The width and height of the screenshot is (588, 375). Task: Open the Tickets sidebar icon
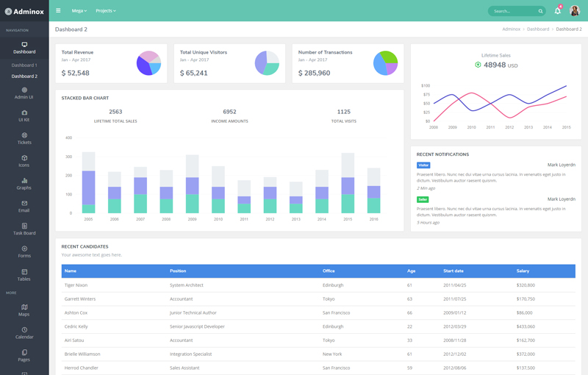click(x=24, y=135)
